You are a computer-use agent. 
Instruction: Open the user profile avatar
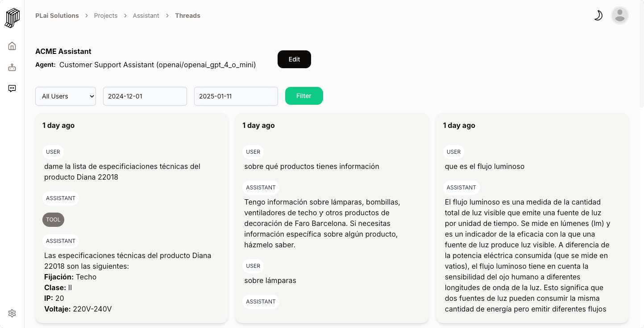[619, 15]
